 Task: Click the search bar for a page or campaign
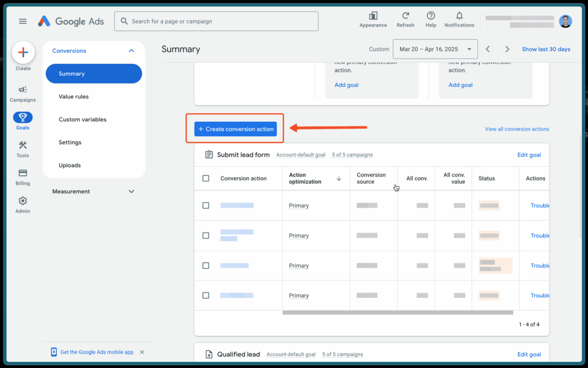[x=216, y=21]
